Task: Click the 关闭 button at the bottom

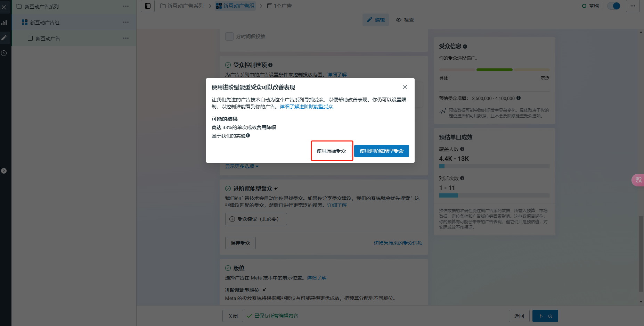Action: coord(233,316)
